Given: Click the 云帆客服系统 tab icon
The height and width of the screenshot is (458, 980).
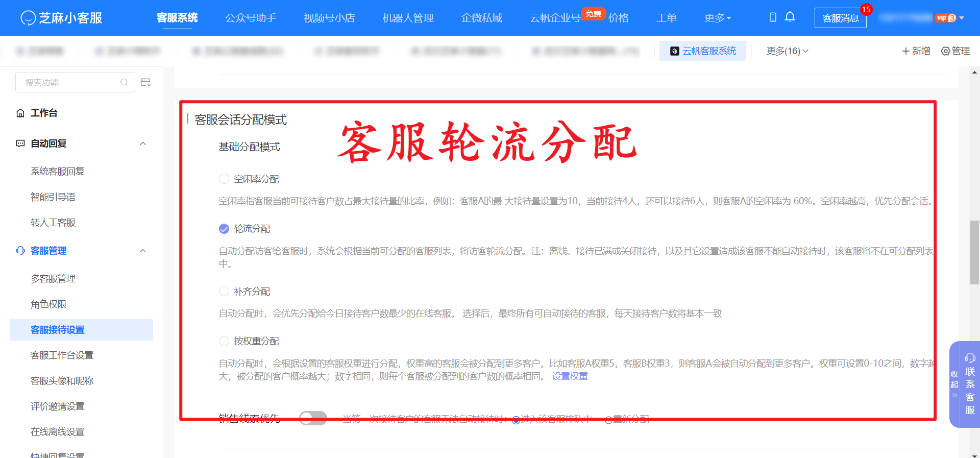Looking at the screenshot, I should pos(675,51).
